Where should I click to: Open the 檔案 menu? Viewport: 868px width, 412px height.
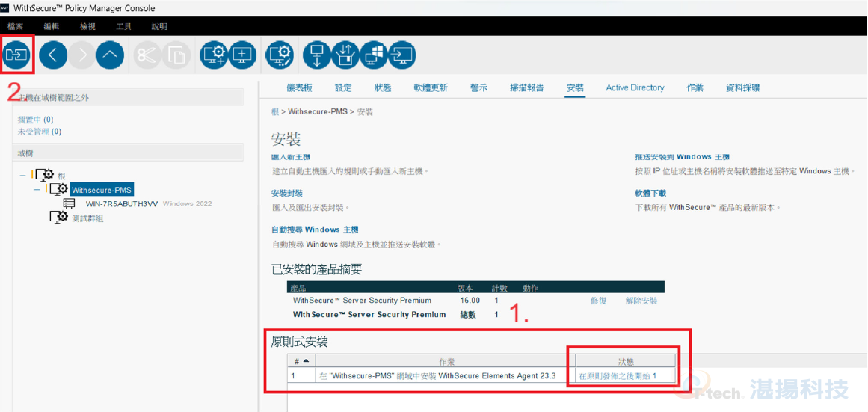tap(16, 27)
